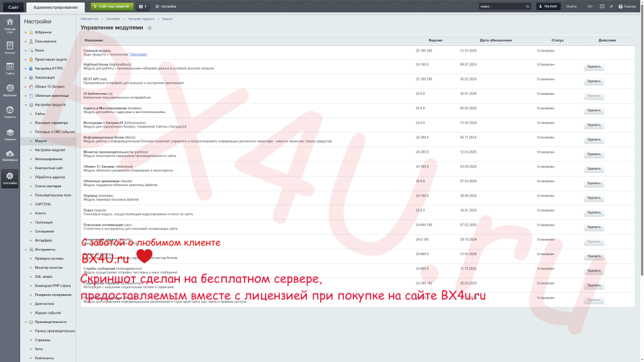Click the Дата обновления column header
Viewport: 644px width, 362px height.
(x=496, y=40)
